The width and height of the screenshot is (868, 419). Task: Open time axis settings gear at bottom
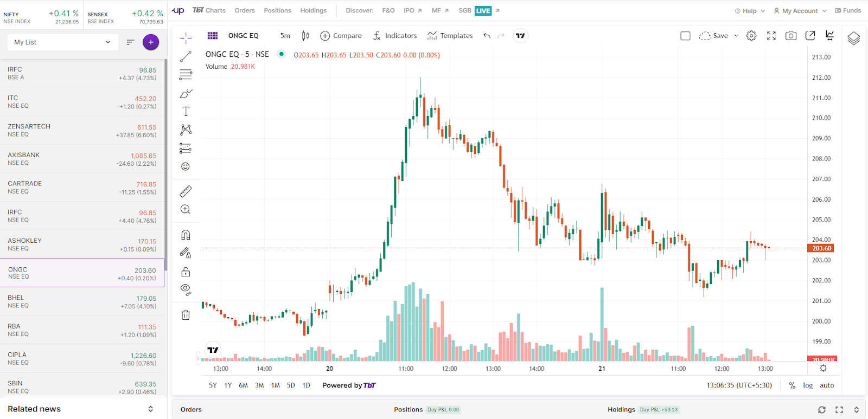(x=823, y=368)
